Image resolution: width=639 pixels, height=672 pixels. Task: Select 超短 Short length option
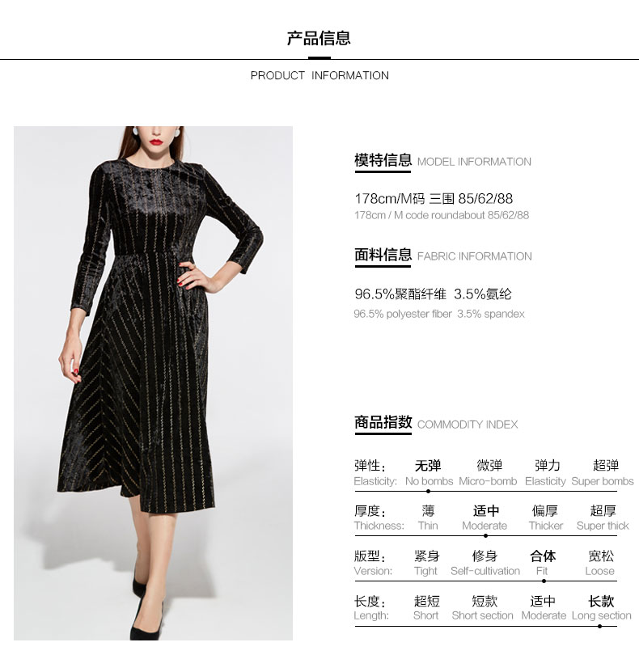pyautogui.click(x=426, y=608)
